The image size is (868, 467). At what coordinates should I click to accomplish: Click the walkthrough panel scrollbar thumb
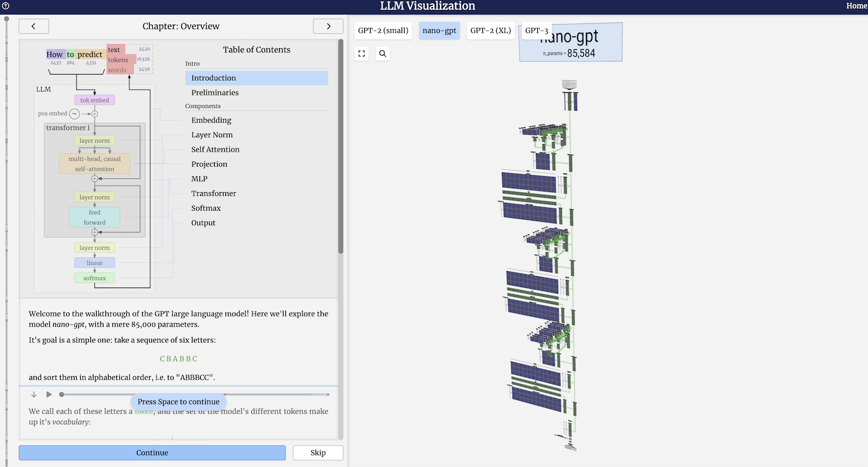coord(341,147)
